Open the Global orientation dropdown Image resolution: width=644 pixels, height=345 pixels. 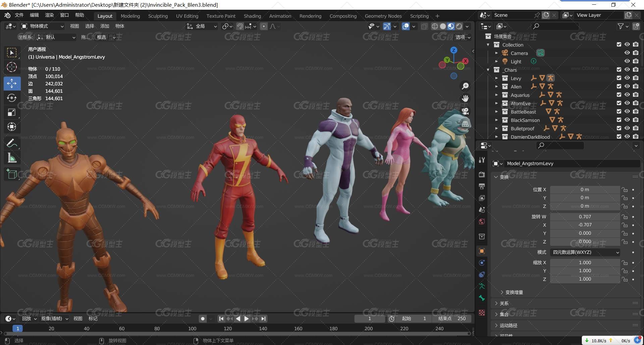[202, 26]
